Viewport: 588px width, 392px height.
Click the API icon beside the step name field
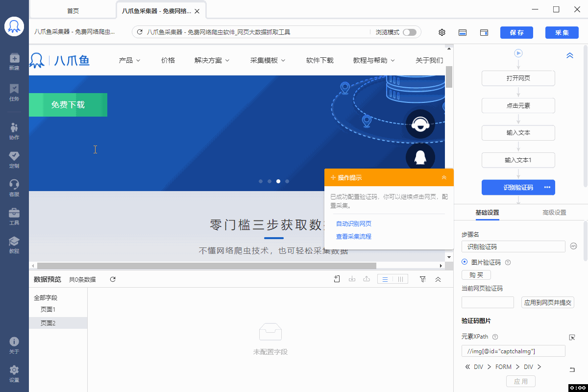[x=573, y=246]
